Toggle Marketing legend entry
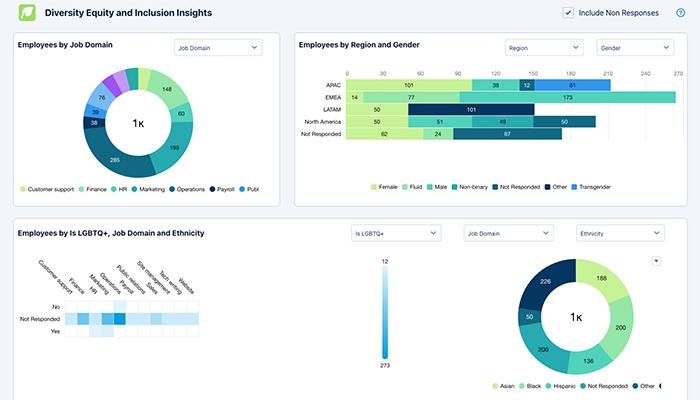The height and width of the screenshot is (400, 700). pos(148,189)
